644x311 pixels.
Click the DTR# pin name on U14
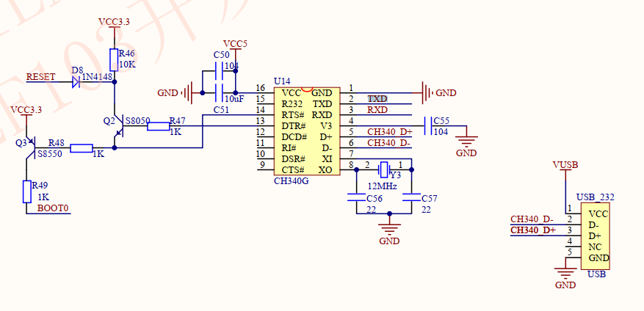[x=294, y=125]
